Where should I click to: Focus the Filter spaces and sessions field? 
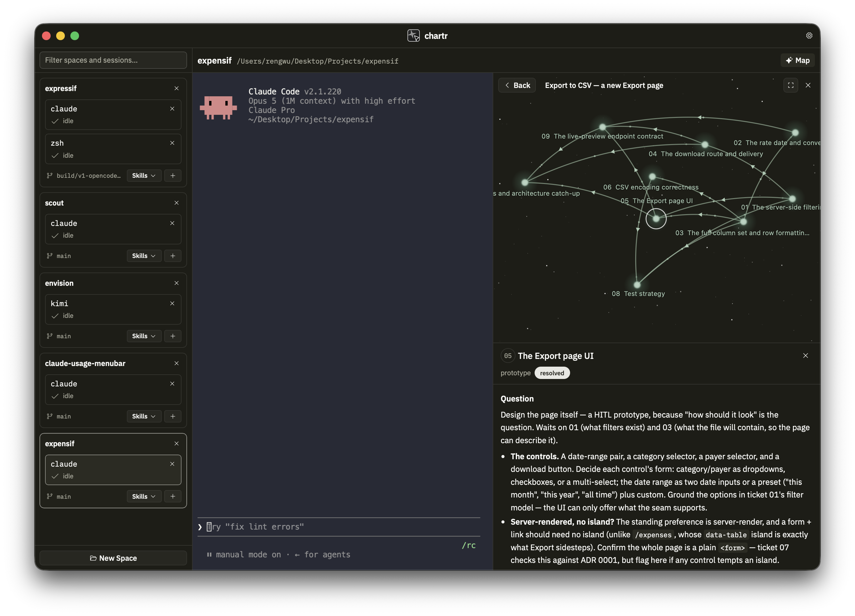pos(113,60)
